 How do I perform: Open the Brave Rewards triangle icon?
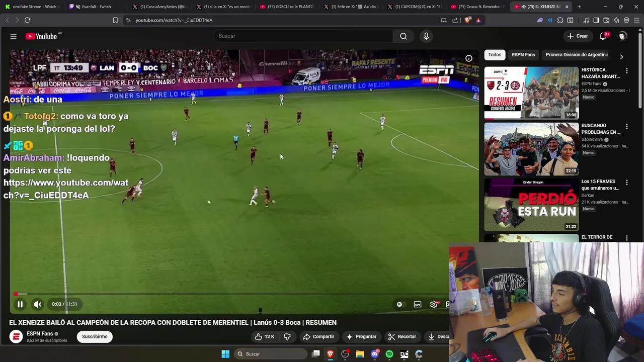(x=478, y=20)
